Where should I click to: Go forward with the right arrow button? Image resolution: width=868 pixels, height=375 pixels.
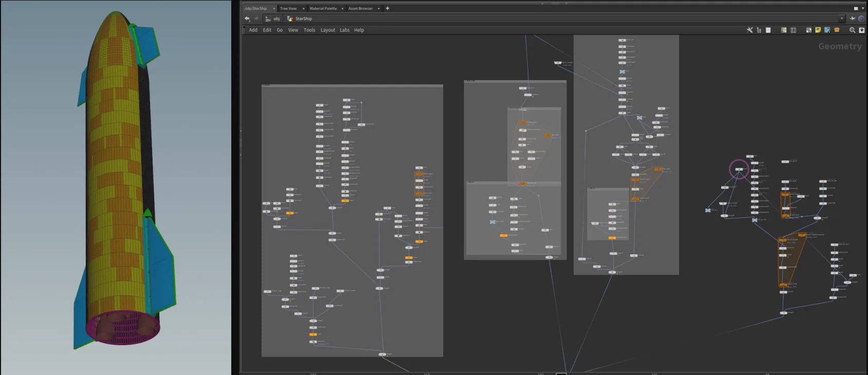(x=256, y=18)
